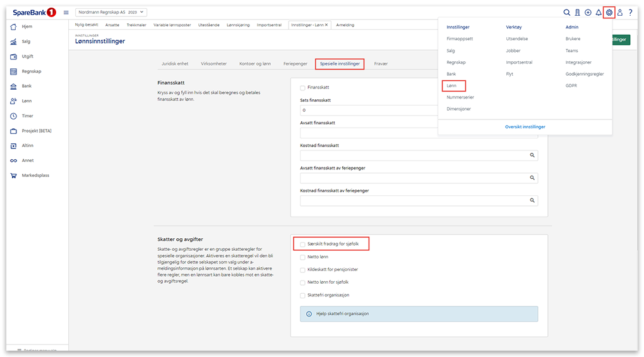
Task: Click the settings gear icon
Action: coord(609,12)
